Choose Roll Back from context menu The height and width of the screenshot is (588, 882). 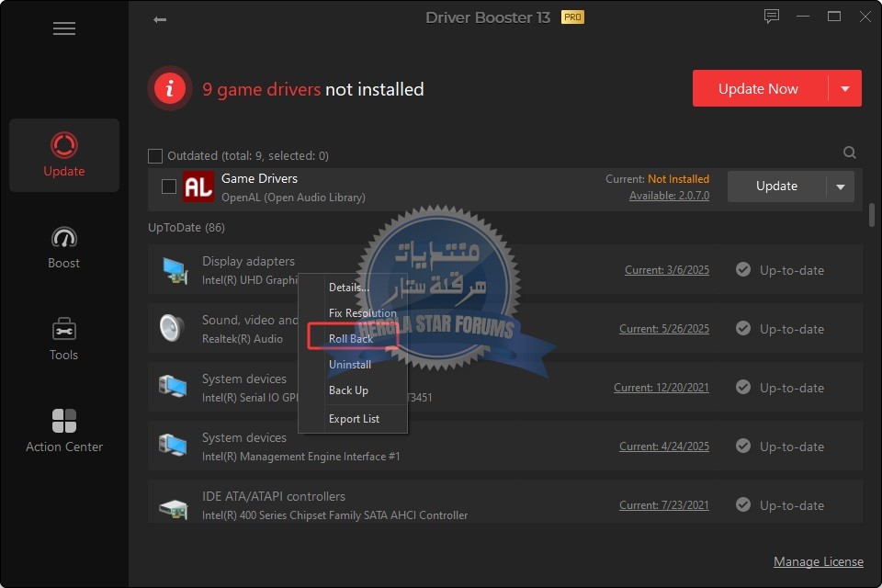point(351,339)
